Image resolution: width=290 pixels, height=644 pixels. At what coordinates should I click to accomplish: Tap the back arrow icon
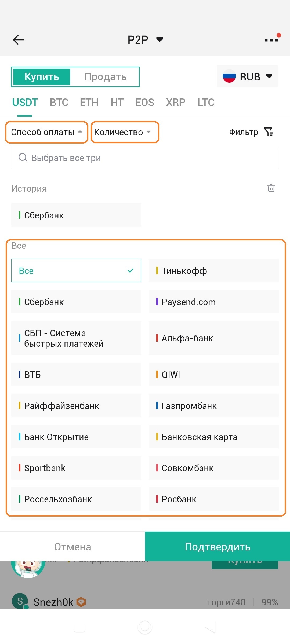tap(19, 40)
